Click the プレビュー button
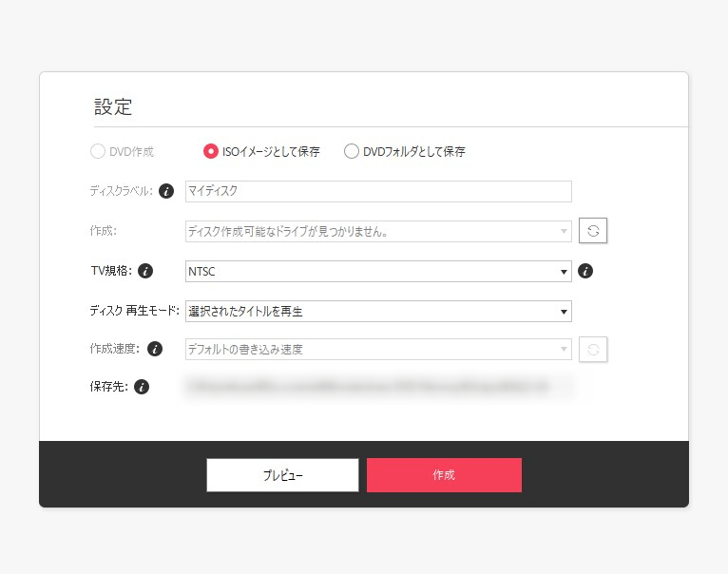The width and height of the screenshot is (728, 574). tap(282, 475)
